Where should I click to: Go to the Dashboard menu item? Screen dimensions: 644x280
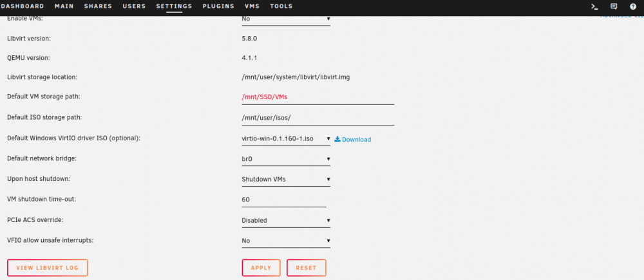coord(21,6)
